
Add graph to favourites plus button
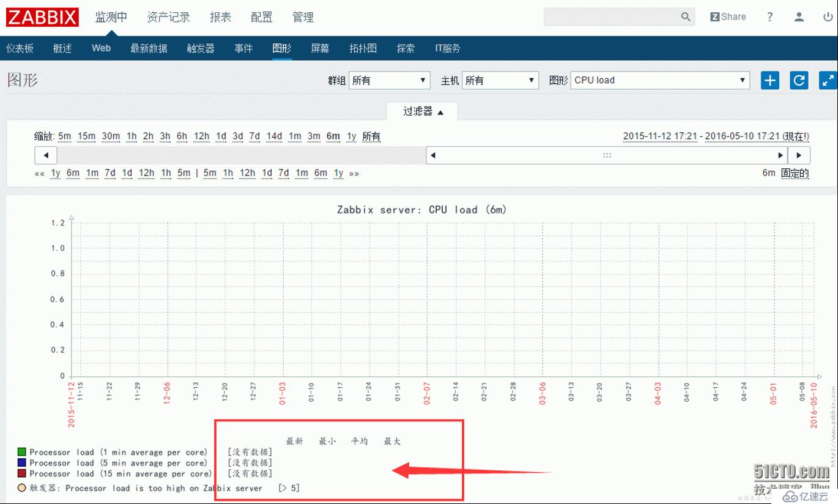point(770,80)
